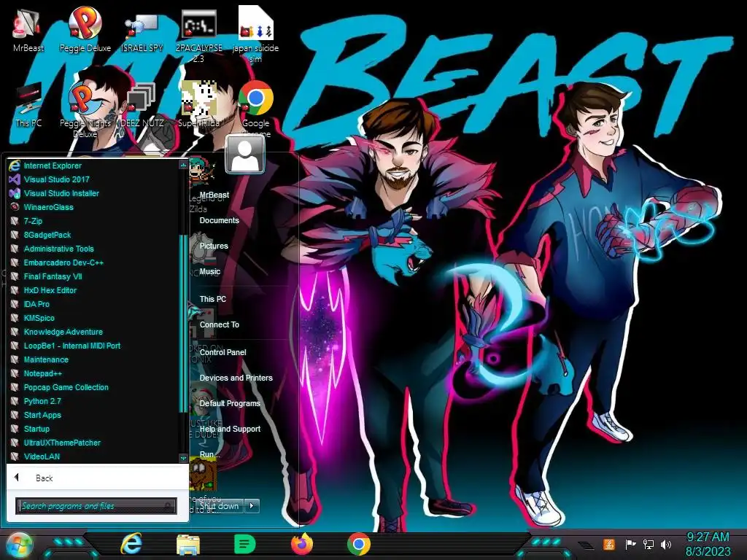Open This PC from Start menu right pane
This screenshot has width=747, height=560.
pyautogui.click(x=212, y=299)
